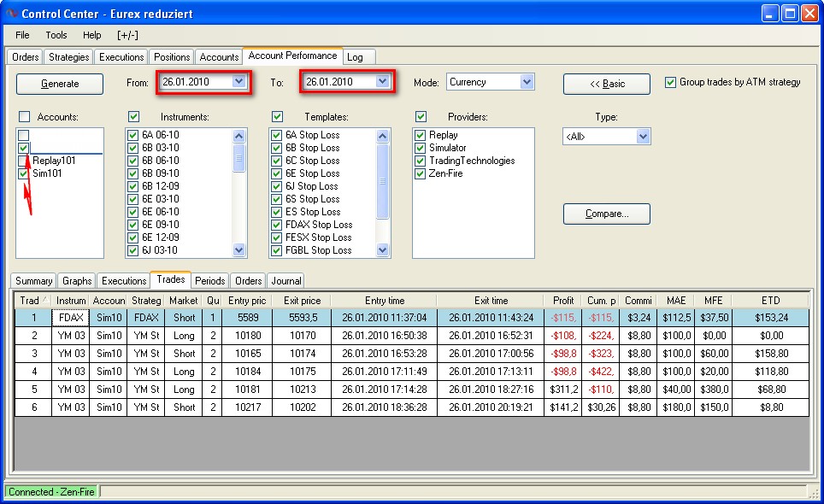The image size is (824, 504).
Task: Open the From date dropdown
Action: (x=238, y=82)
